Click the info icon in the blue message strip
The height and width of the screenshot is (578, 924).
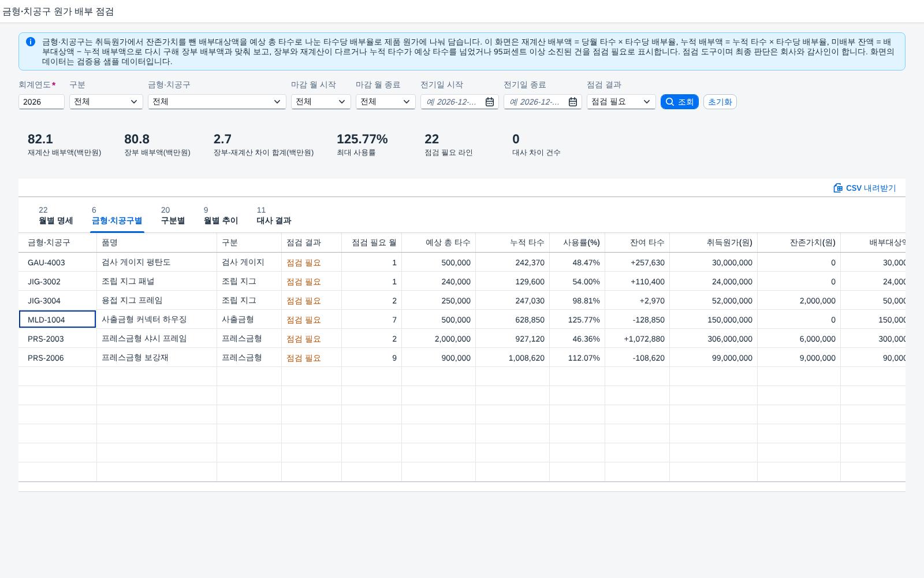(x=31, y=42)
